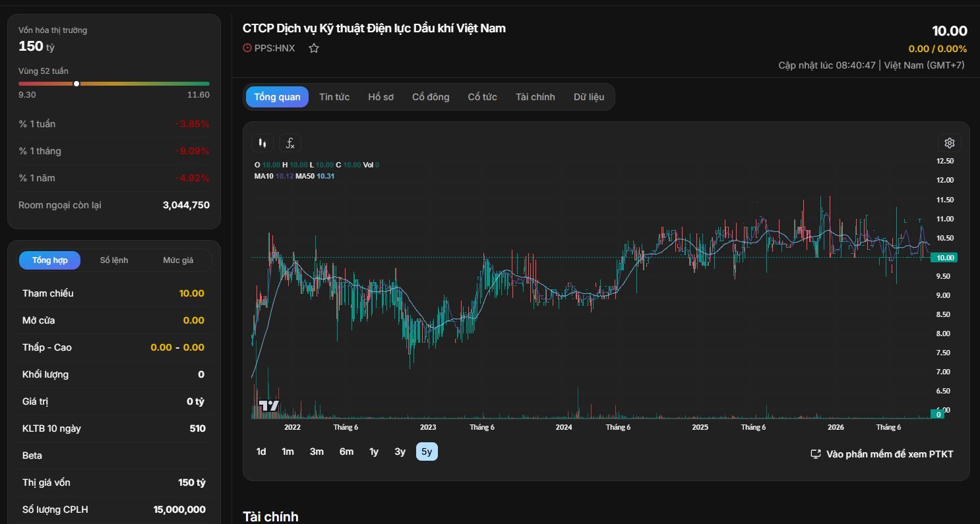Open the Tin tức tab

334,97
